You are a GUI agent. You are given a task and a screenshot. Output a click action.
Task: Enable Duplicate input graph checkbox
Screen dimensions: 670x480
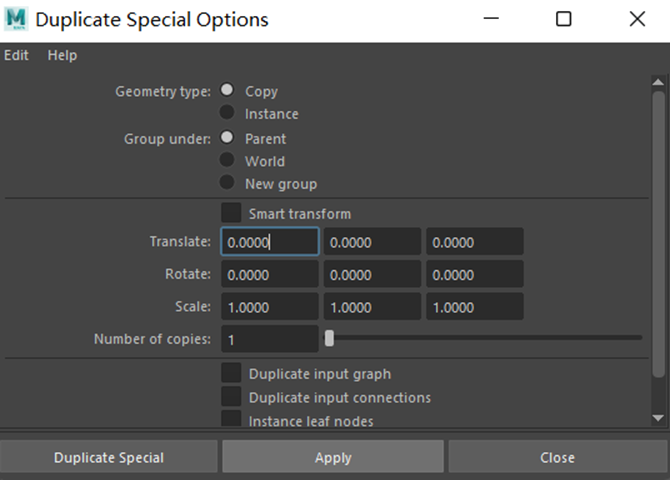point(231,373)
